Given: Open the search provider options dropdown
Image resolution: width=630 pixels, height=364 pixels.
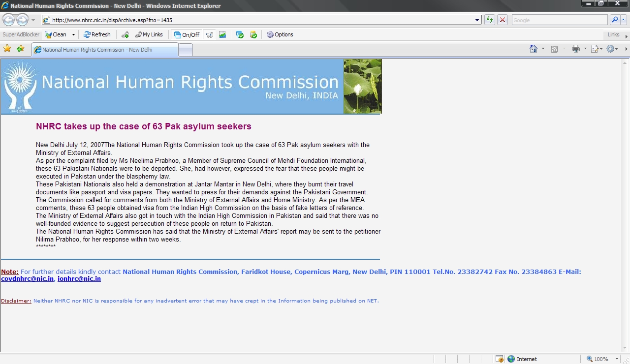Looking at the screenshot, I should [x=624, y=20].
